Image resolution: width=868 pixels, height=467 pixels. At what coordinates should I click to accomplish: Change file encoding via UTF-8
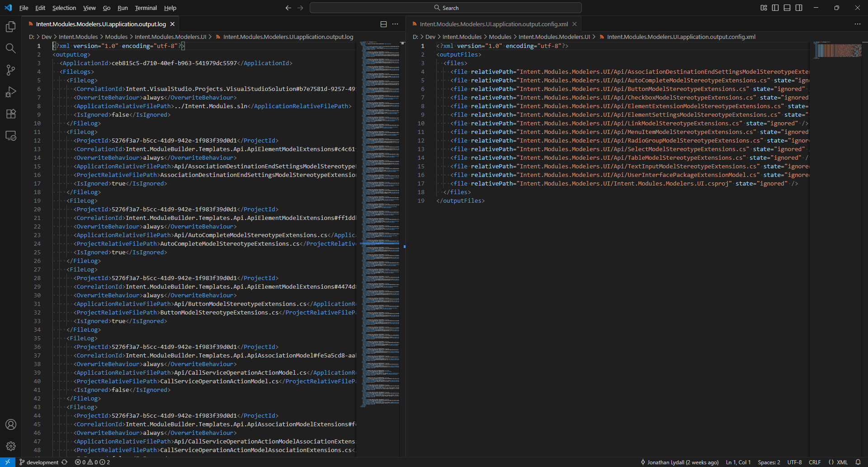point(794,462)
